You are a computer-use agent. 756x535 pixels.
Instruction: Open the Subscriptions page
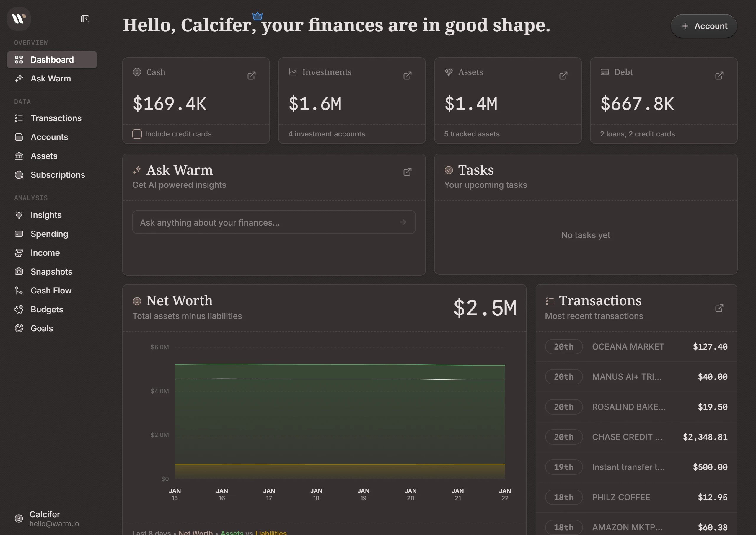tap(58, 174)
